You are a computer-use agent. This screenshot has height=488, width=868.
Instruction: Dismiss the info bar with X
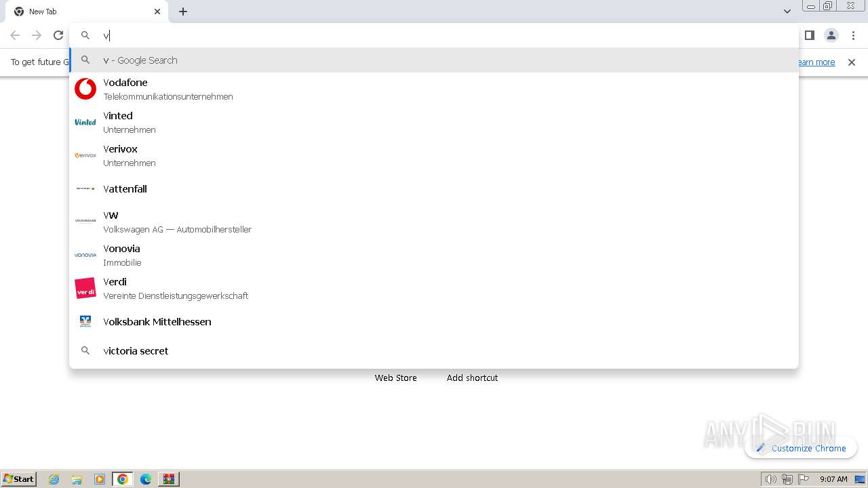coord(852,62)
